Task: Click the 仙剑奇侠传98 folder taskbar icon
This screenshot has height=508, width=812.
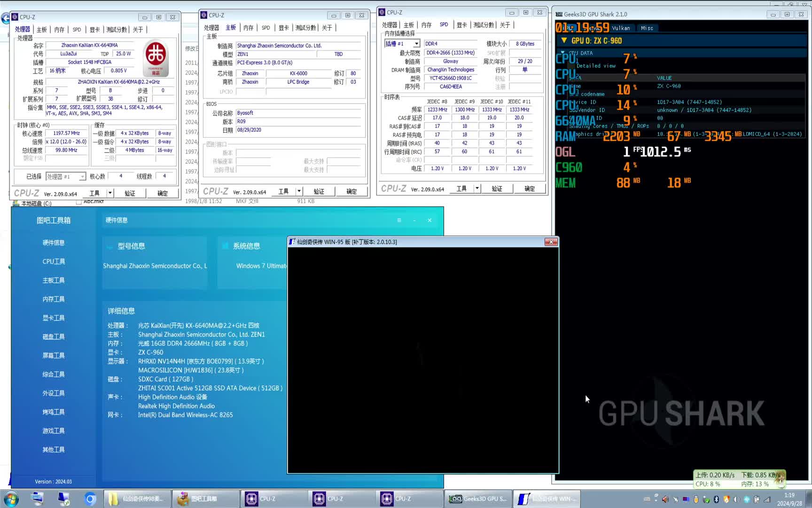Action: coord(136,499)
